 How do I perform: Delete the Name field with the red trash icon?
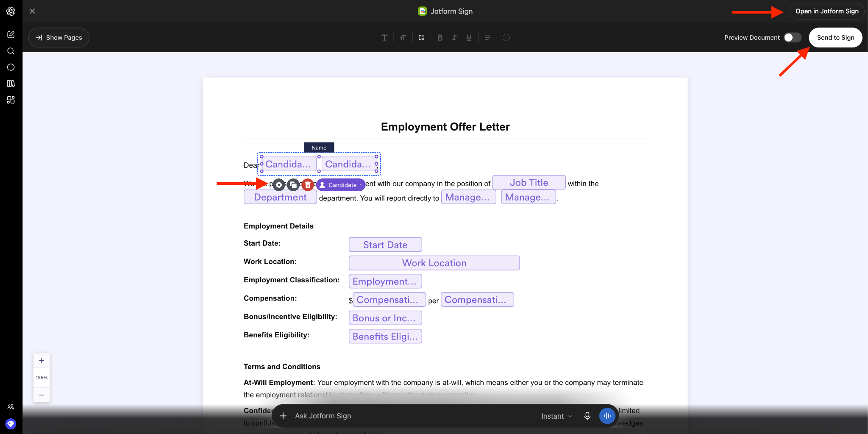click(308, 185)
